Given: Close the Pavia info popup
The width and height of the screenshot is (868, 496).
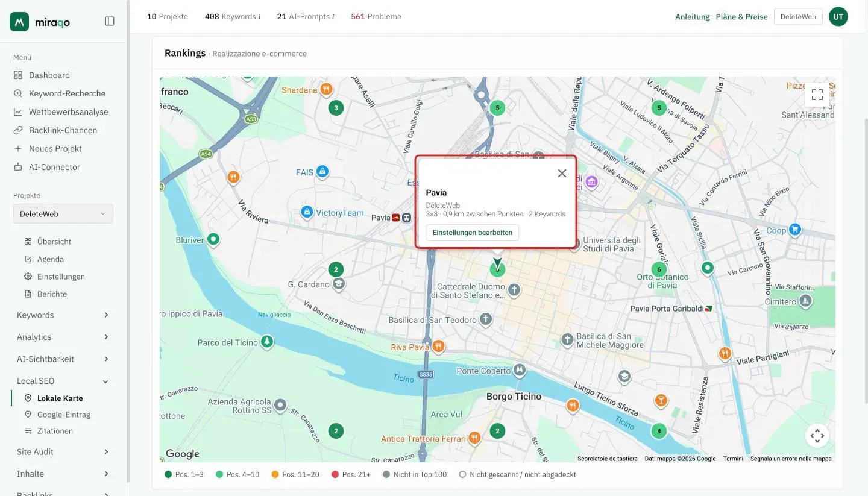Looking at the screenshot, I should point(562,174).
